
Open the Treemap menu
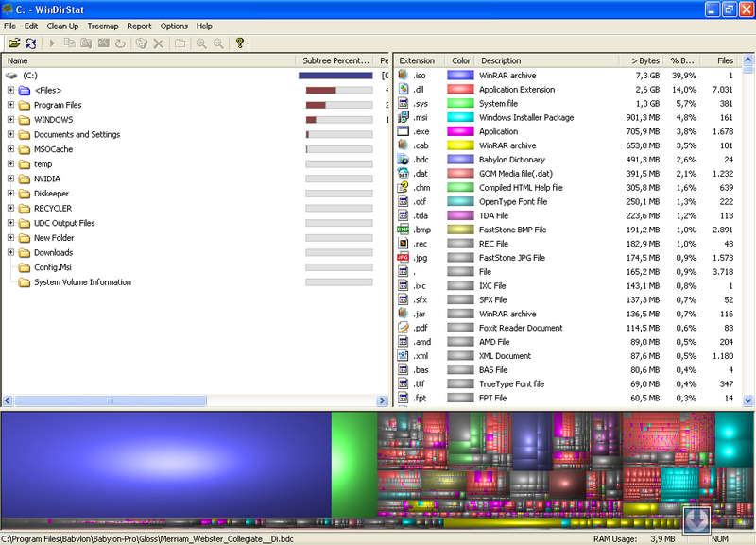click(103, 26)
